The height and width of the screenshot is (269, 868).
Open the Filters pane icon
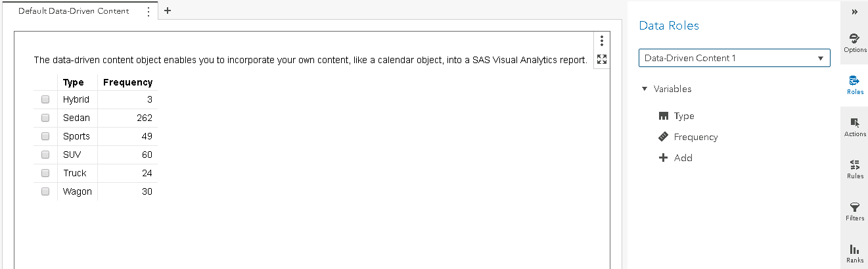[854, 211]
